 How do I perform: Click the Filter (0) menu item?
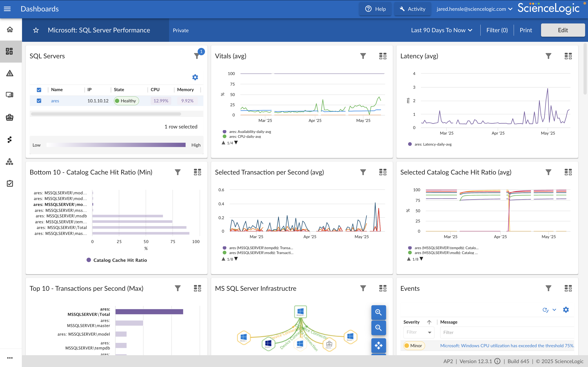point(497,30)
